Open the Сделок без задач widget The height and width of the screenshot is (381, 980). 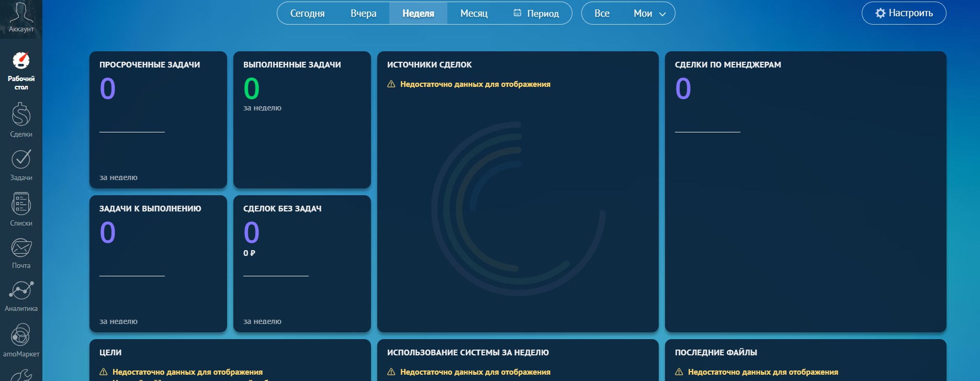coord(302,264)
